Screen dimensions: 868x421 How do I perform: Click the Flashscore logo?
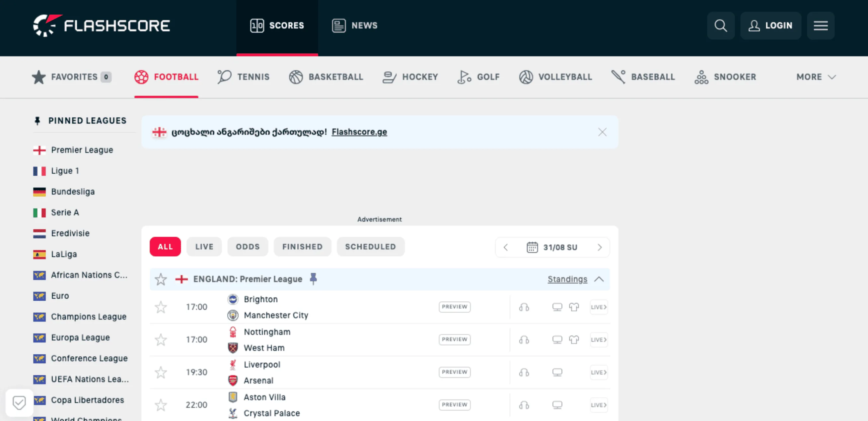(102, 26)
